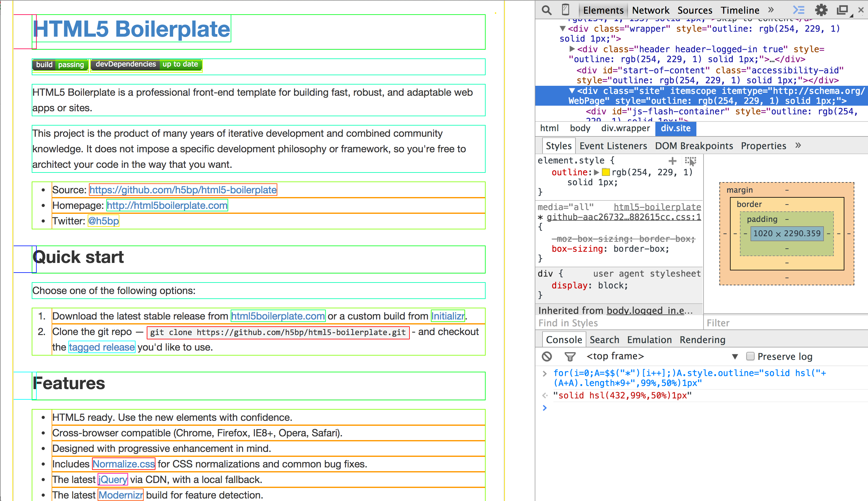
Task: Switch to the Network tab
Action: tap(650, 10)
